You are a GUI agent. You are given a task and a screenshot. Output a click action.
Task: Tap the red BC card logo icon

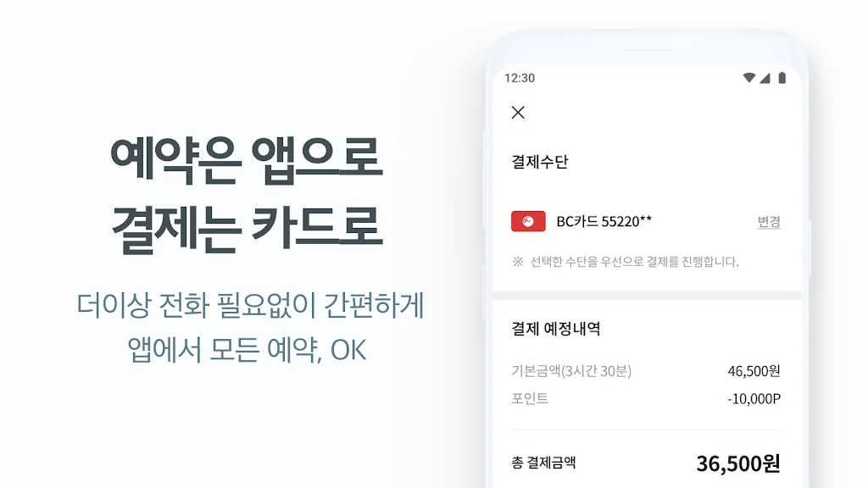528,221
